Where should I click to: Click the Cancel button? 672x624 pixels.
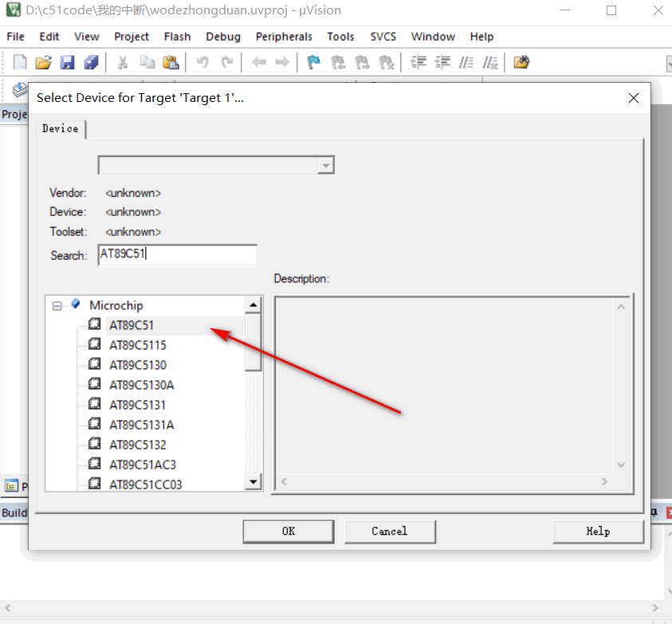coord(390,532)
